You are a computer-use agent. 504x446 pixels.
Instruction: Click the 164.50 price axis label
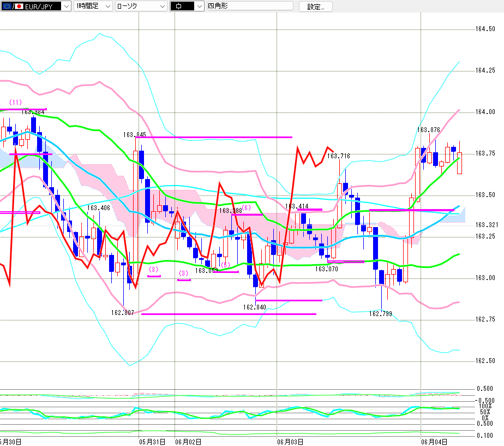485,29
